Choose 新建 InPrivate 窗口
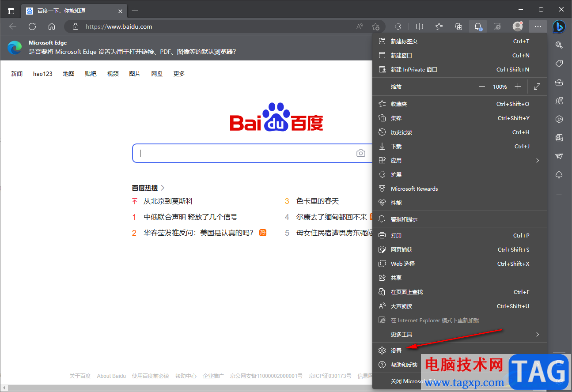 [459, 69]
